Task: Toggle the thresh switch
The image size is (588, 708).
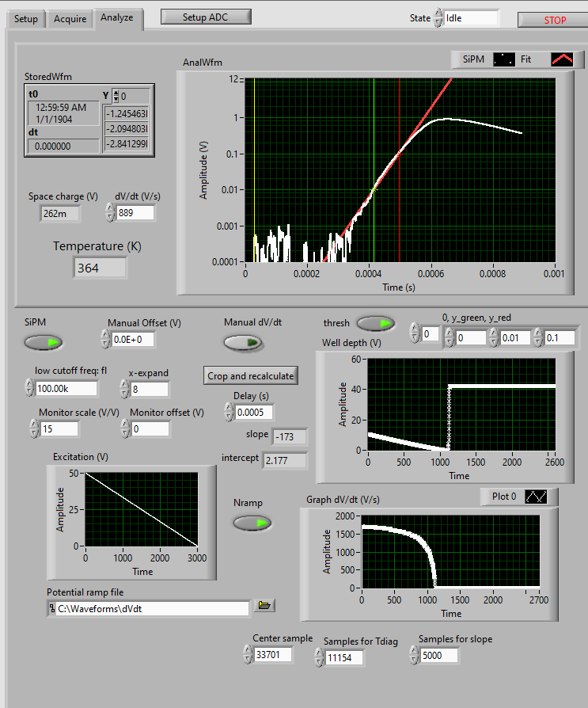Action: coord(375,323)
